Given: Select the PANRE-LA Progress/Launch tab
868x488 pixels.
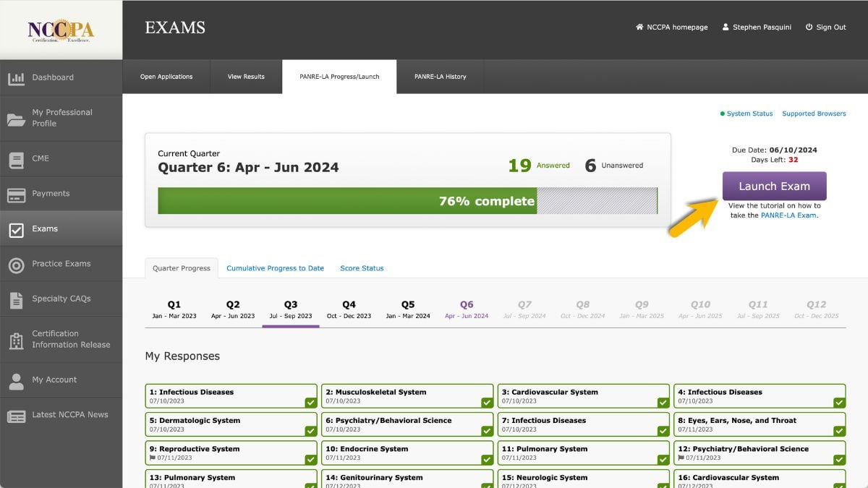Looking at the screenshot, I should point(339,77).
